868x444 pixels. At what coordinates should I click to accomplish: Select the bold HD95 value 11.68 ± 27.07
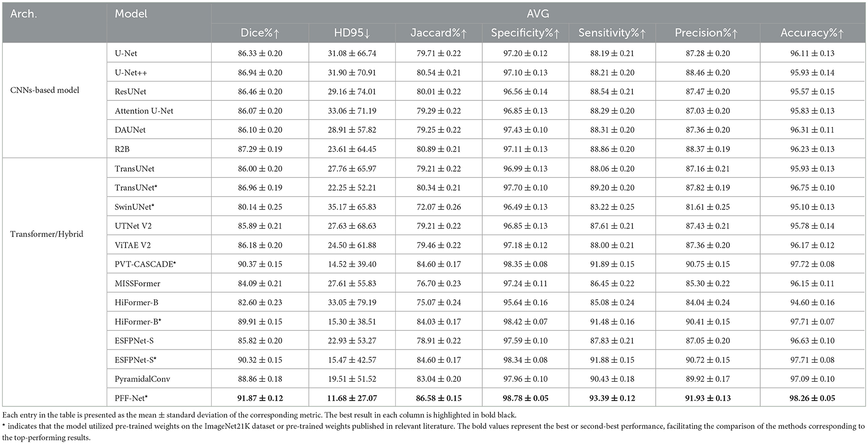[x=352, y=398]
